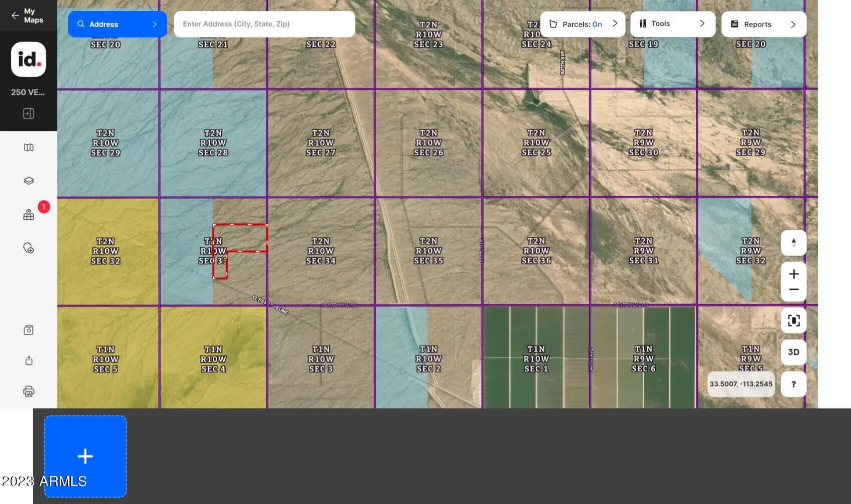Open the Address search type dropdown
Screen dimensions: 851x504
tap(117, 24)
